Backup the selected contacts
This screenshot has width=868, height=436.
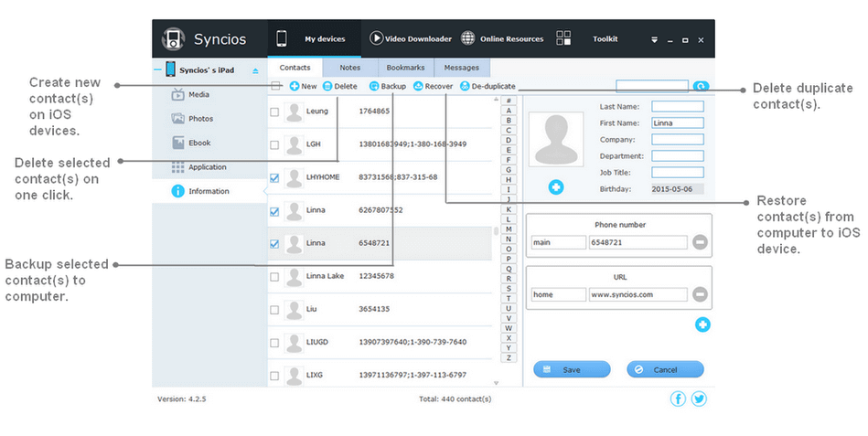(388, 86)
